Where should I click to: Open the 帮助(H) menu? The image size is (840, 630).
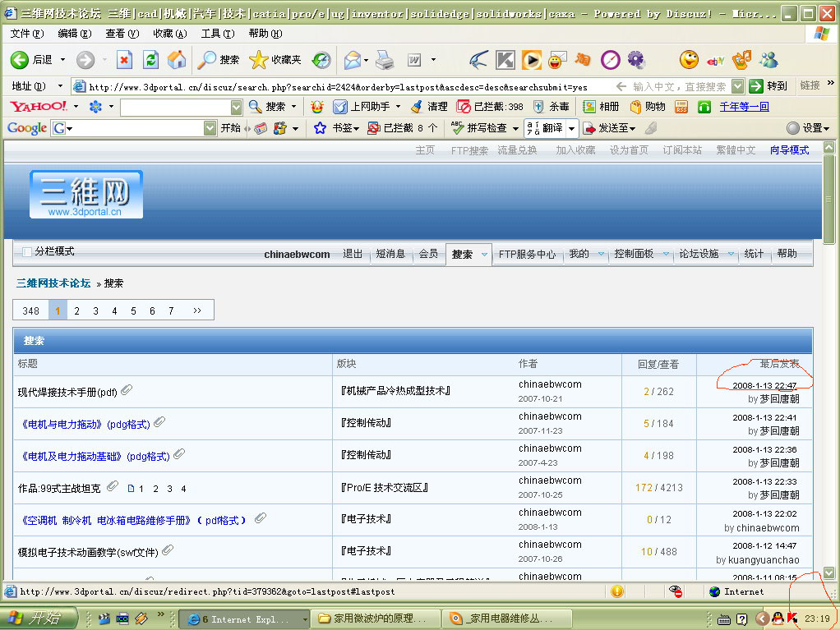pyautogui.click(x=265, y=34)
